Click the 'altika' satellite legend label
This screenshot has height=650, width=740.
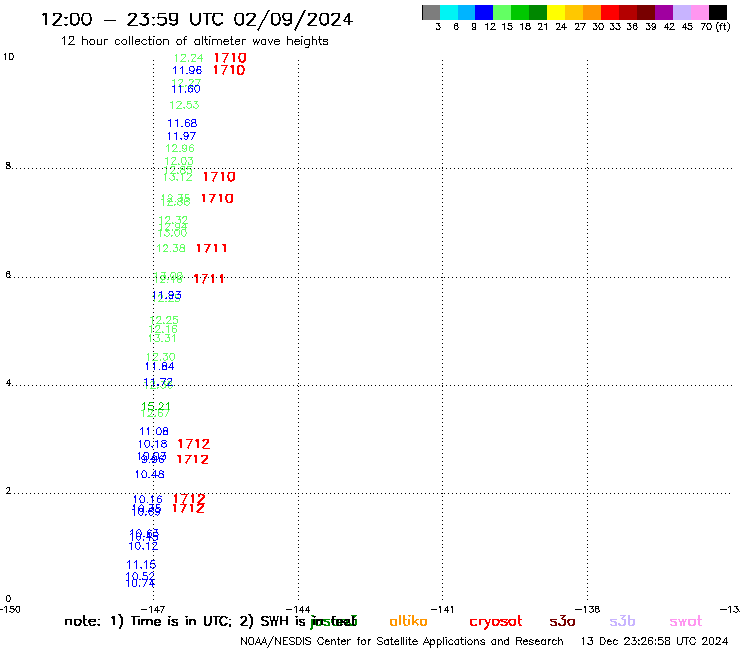pos(408,621)
